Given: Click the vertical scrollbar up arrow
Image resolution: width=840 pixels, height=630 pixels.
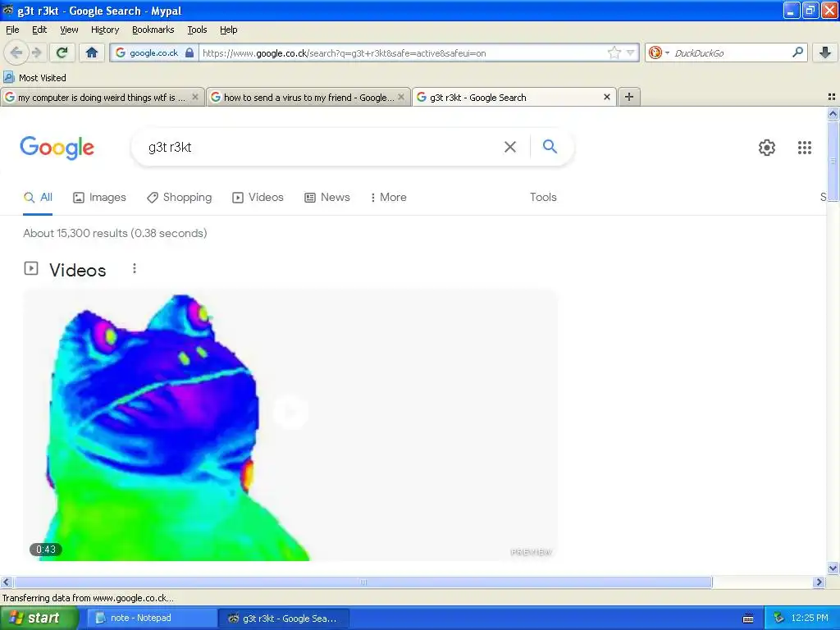Looking at the screenshot, I should (833, 113).
